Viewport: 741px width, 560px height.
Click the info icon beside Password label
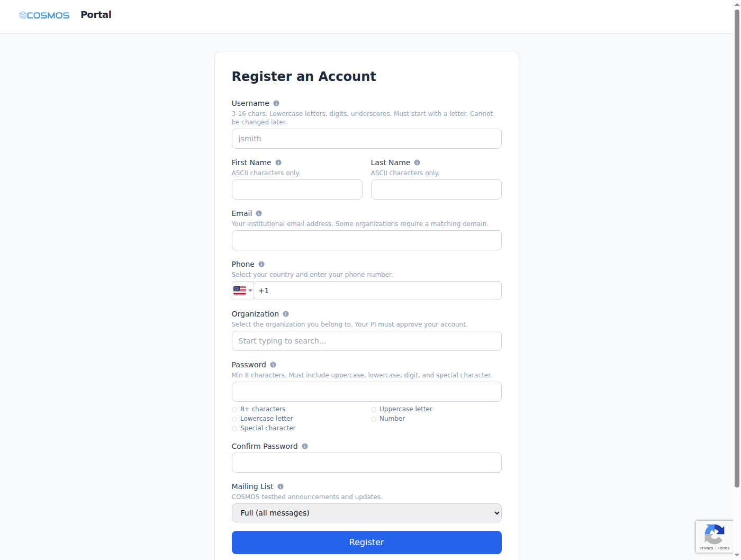coord(273,365)
